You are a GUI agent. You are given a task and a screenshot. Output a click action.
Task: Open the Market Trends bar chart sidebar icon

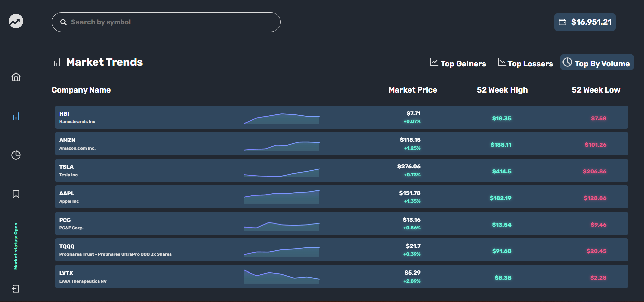[x=16, y=116]
